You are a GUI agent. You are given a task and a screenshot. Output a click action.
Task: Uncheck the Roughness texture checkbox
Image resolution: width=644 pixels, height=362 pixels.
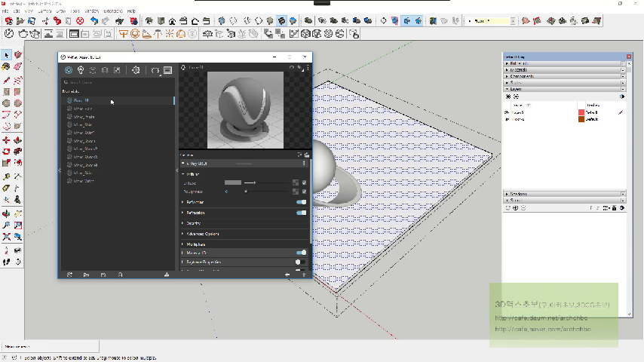(305, 192)
